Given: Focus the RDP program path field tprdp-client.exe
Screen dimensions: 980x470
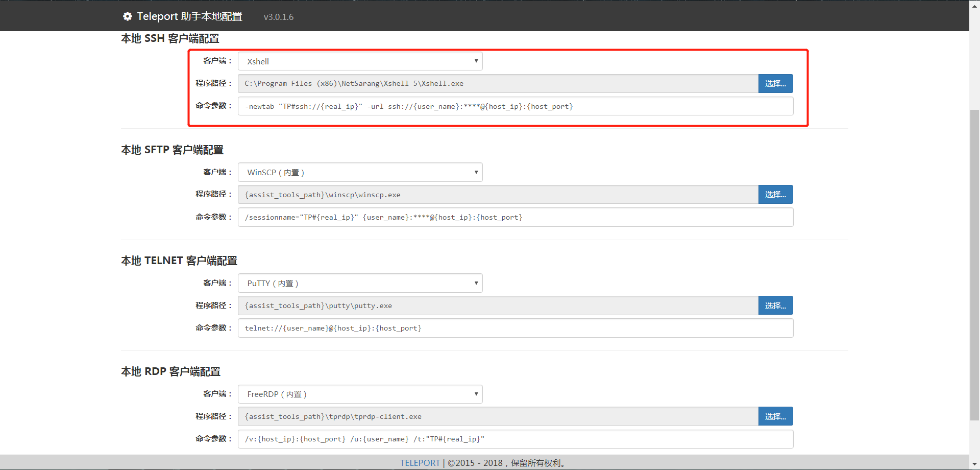Looking at the screenshot, I should (498, 416).
